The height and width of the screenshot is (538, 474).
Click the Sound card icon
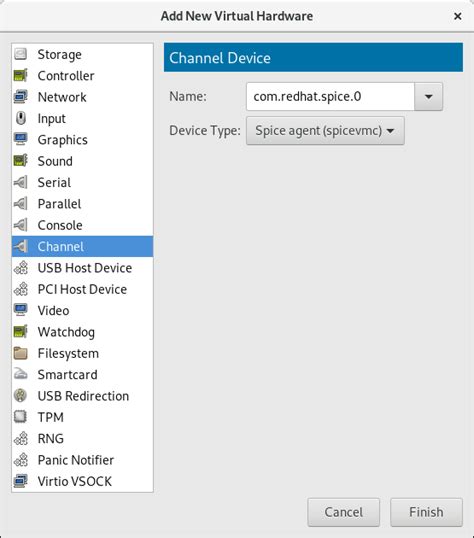point(21,161)
